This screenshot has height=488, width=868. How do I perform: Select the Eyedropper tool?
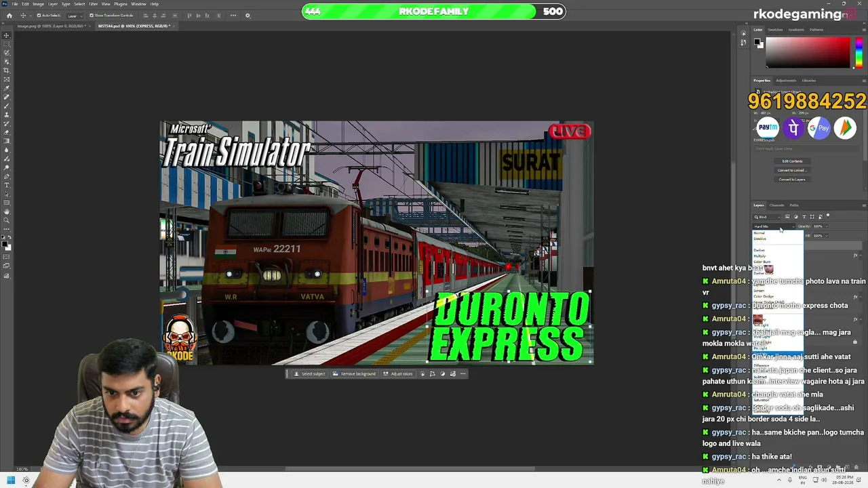(7, 88)
